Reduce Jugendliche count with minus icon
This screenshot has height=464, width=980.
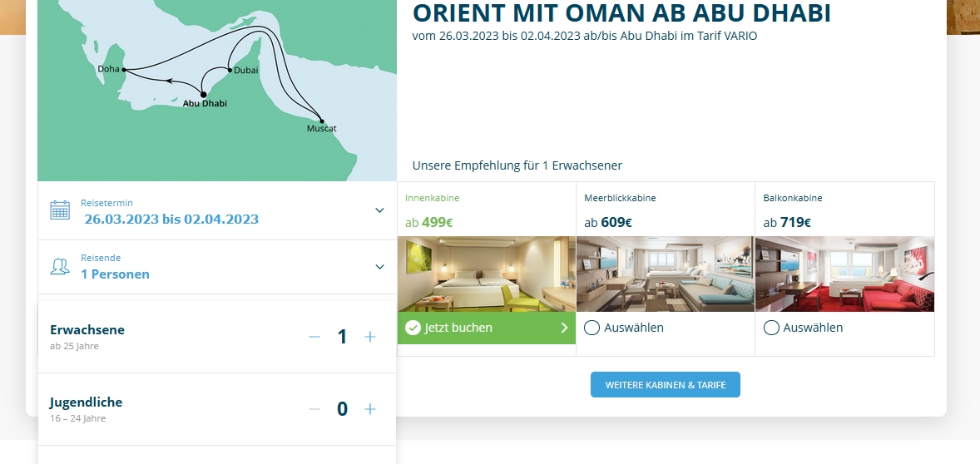pyautogui.click(x=314, y=409)
